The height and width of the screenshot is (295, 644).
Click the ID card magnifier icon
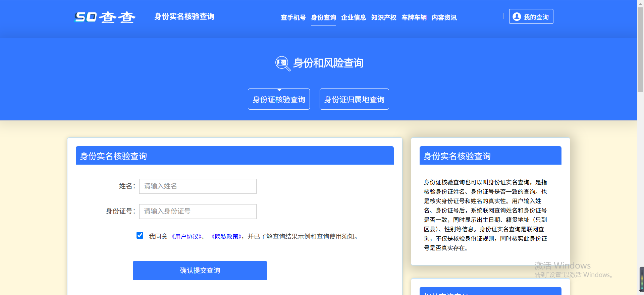(x=282, y=63)
